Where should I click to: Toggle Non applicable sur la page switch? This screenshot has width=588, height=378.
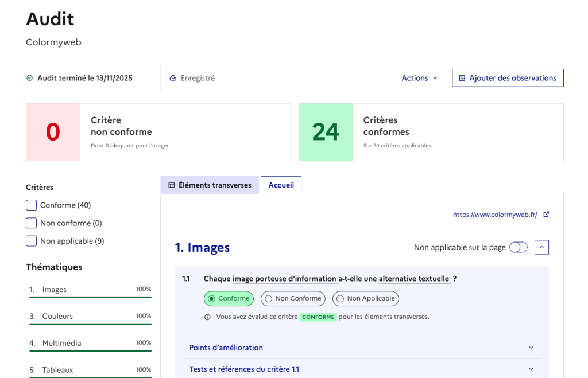(x=518, y=247)
